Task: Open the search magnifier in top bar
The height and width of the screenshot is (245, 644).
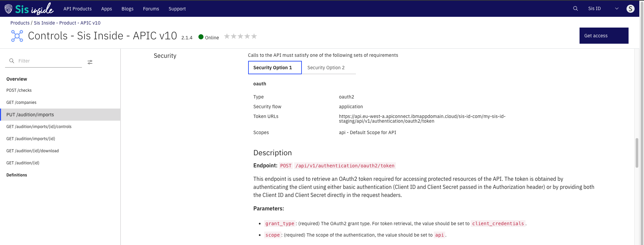Action: tap(576, 9)
